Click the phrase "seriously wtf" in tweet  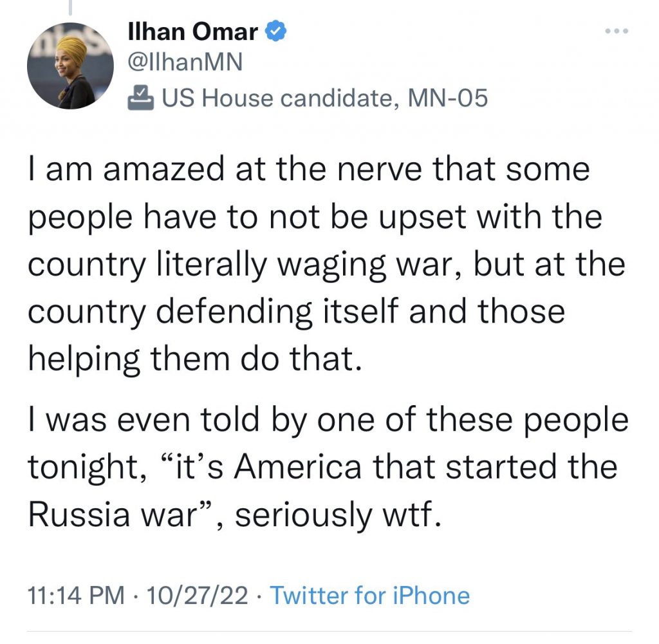(339, 515)
